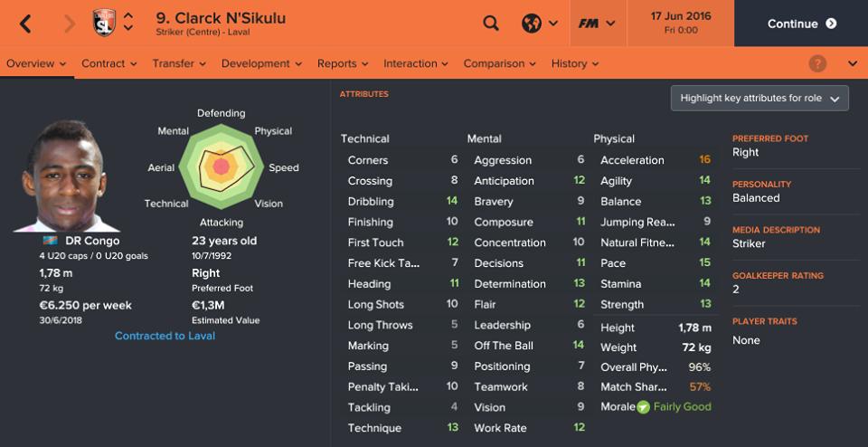Viewport: 868px width, 447px height.
Task: Follow the Contracted to Laval link
Action: coord(165,336)
